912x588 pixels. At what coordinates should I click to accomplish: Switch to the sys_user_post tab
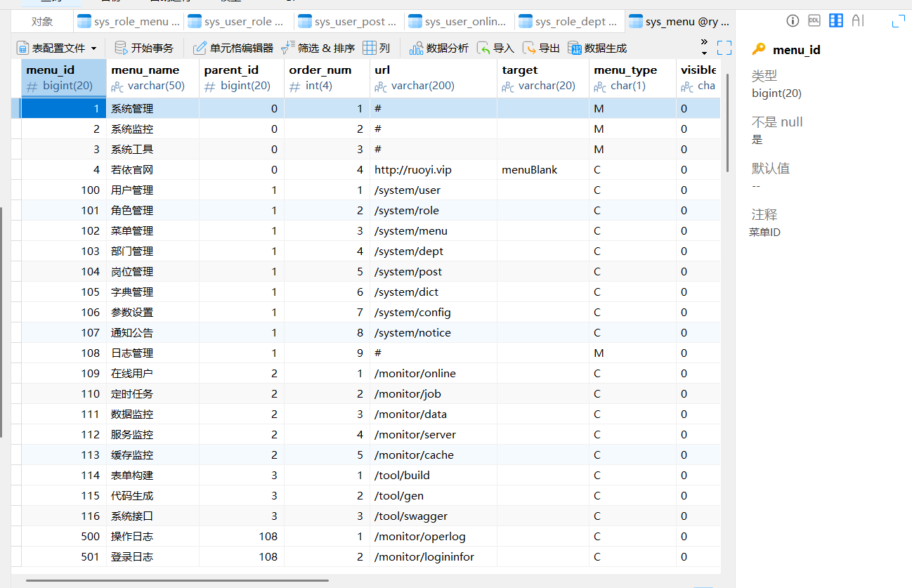point(349,22)
